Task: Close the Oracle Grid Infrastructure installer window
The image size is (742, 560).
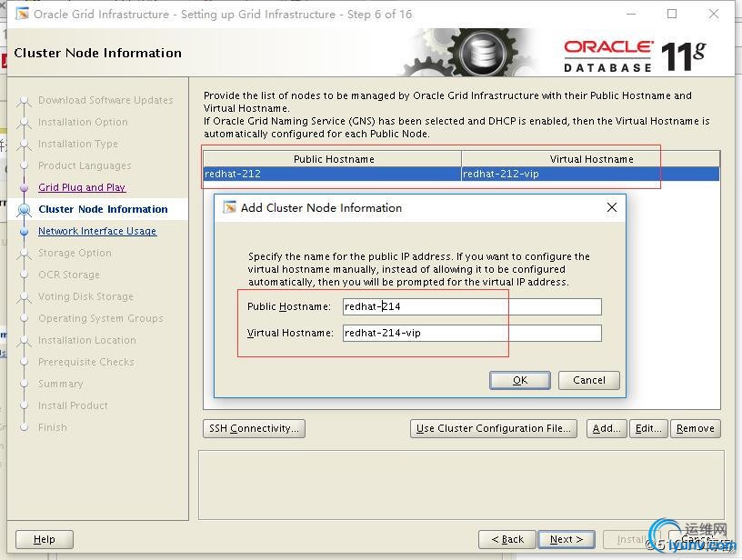Action: (714, 15)
